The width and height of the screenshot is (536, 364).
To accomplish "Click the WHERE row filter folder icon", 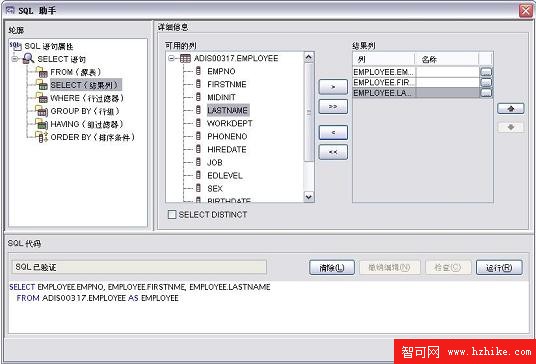I will (42, 98).
